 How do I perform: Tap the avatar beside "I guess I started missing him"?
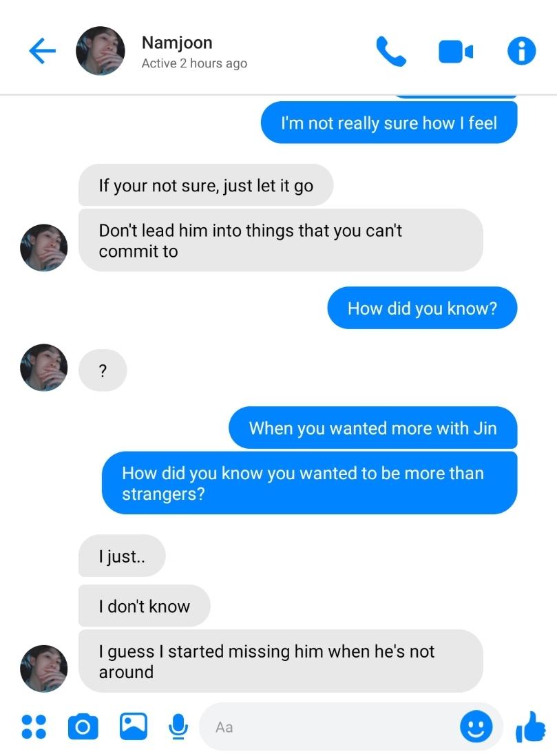click(x=44, y=669)
